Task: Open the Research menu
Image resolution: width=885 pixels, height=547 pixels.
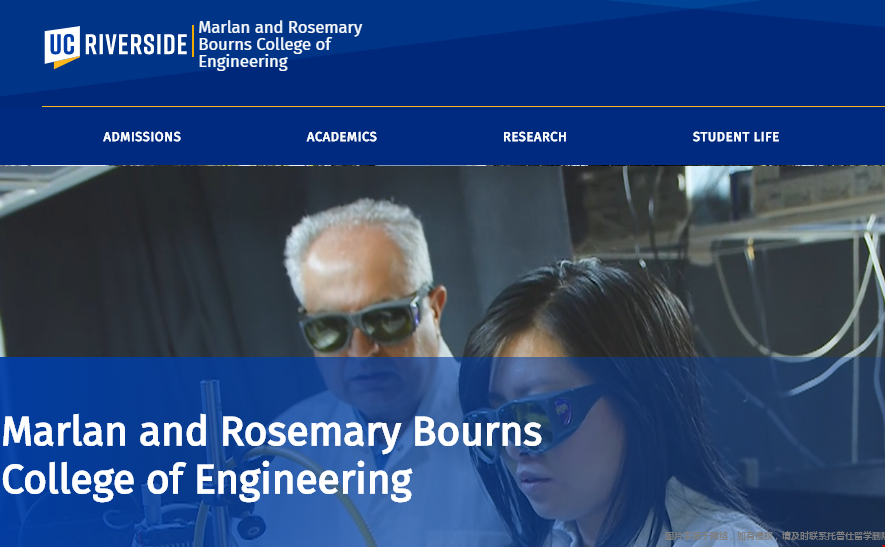Action: (534, 137)
